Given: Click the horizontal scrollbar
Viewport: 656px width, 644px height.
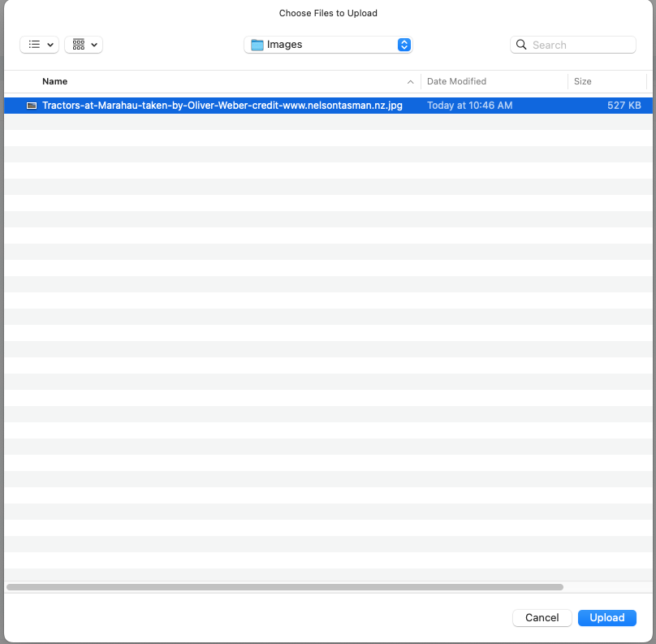Looking at the screenshot, I should click(285, 586).
